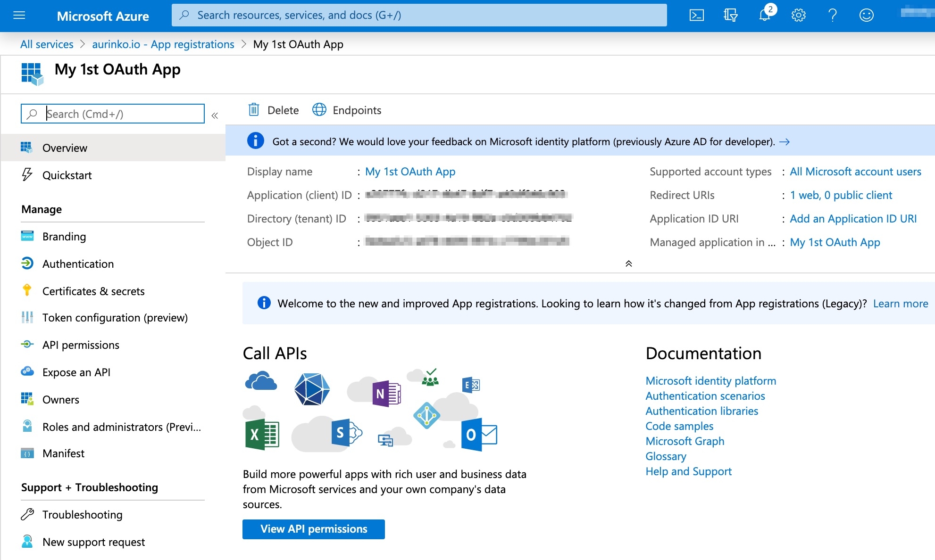Open the Microsoft Graph documentation link
Viewport: 935px width, 560px height.
coord(685,441)
